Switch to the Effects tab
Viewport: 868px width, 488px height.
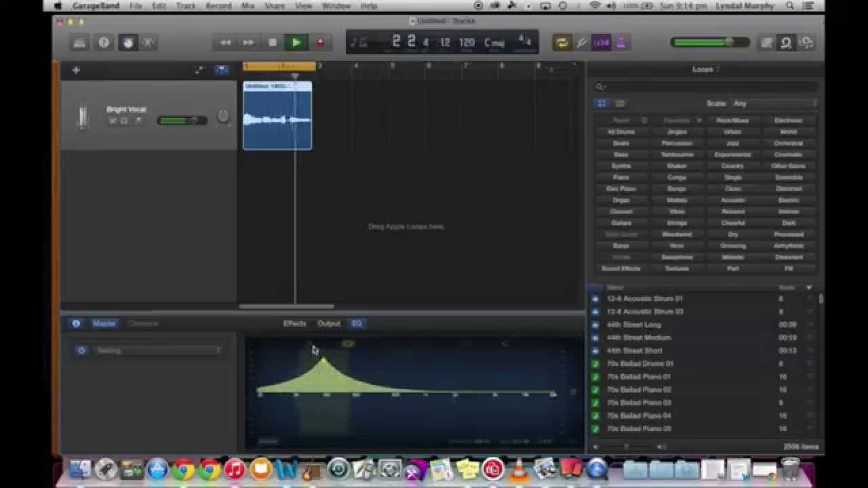(x=295, y=324)
